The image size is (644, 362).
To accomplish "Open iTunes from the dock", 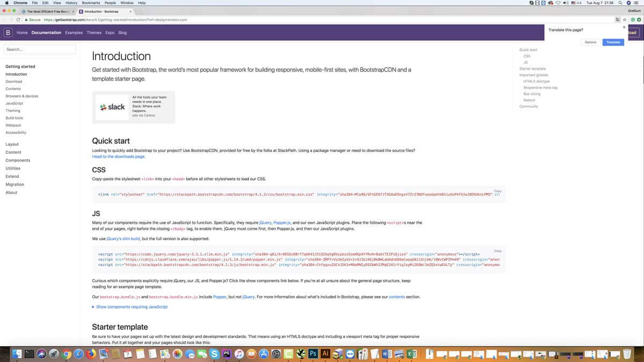I will click(239, 354).
